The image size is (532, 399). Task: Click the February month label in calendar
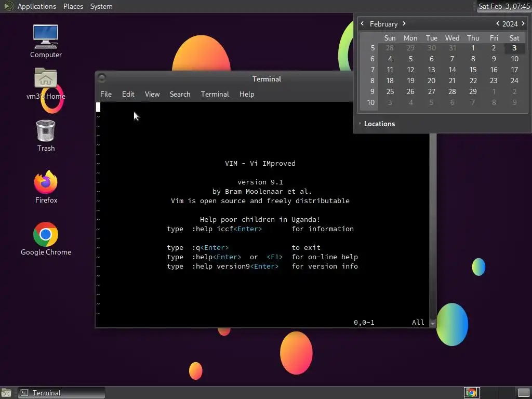383,24
